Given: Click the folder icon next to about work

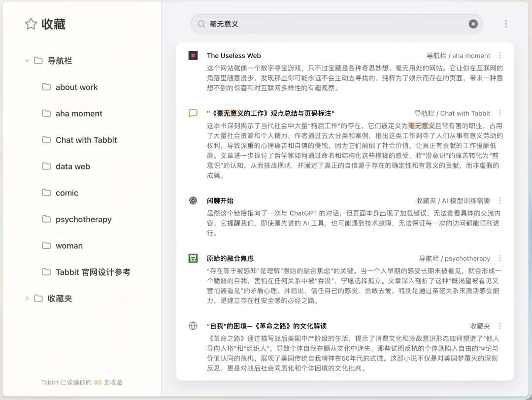Looking at the screenshot, I should (46, 87).
